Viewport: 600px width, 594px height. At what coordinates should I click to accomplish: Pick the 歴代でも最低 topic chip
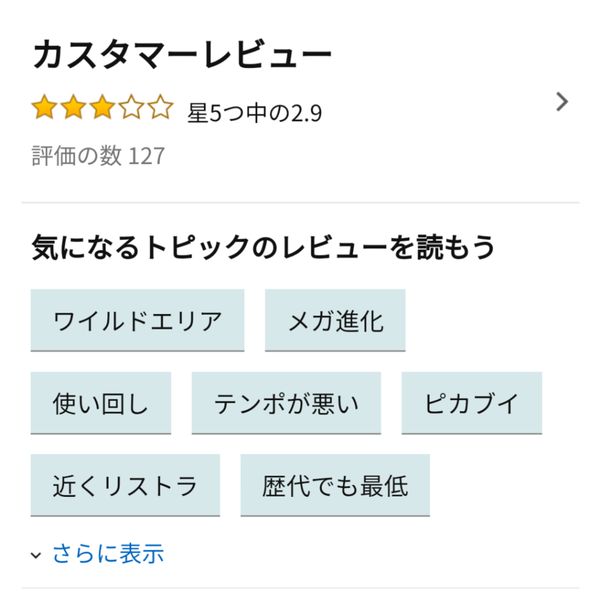click(x=335, y=486)
